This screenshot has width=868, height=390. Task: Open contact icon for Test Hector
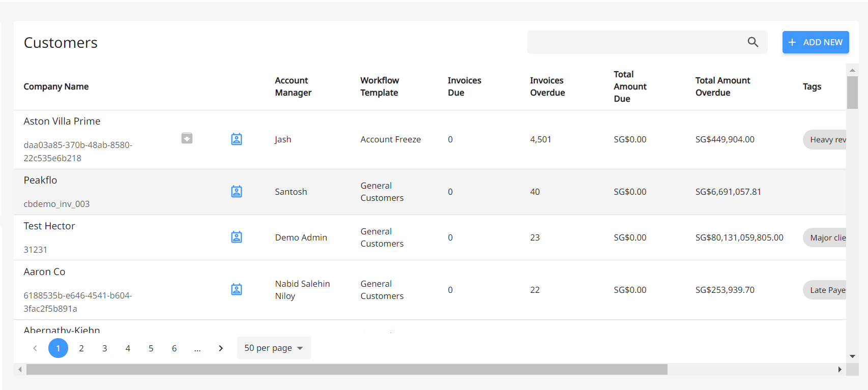(237, 237)
